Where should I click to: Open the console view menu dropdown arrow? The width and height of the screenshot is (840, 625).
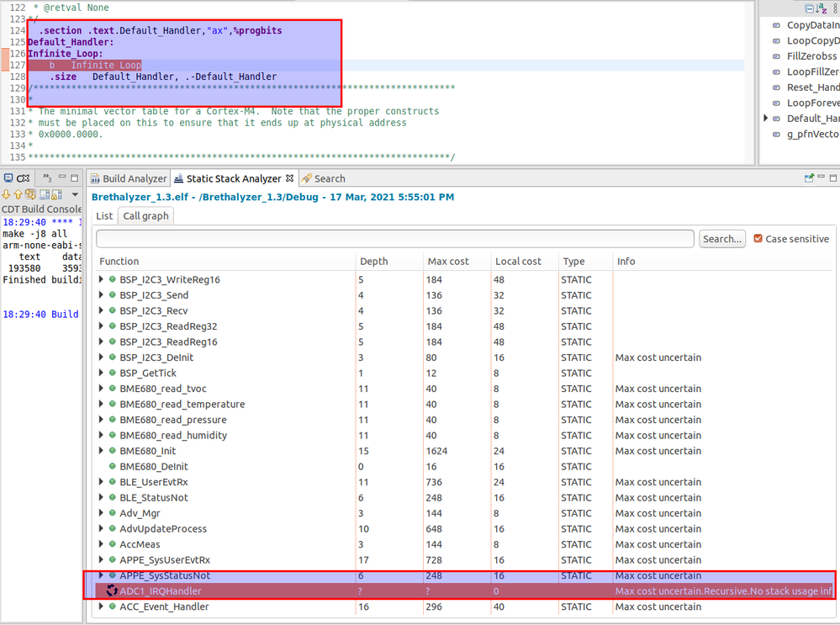coord(75,194)
